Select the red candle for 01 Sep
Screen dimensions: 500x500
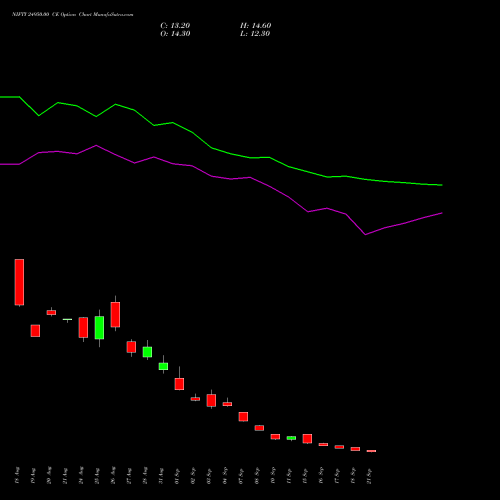click(x=179, y=384)
